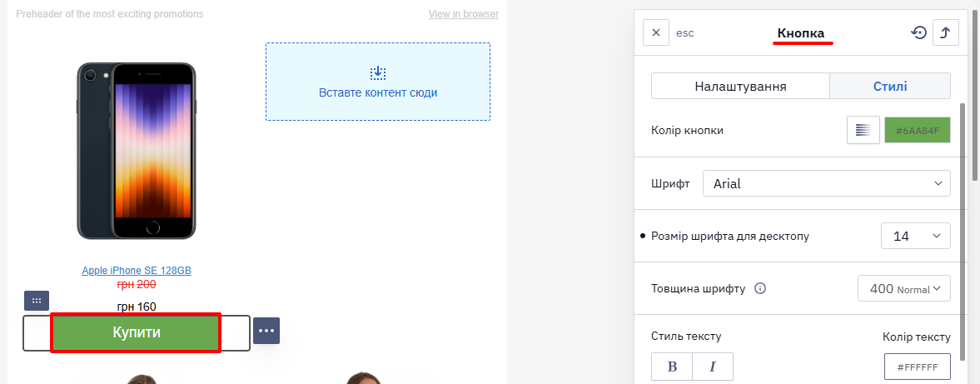Screen dimensions: 980x384
Task: Click the View in browser link
Action: click(463, 14)
